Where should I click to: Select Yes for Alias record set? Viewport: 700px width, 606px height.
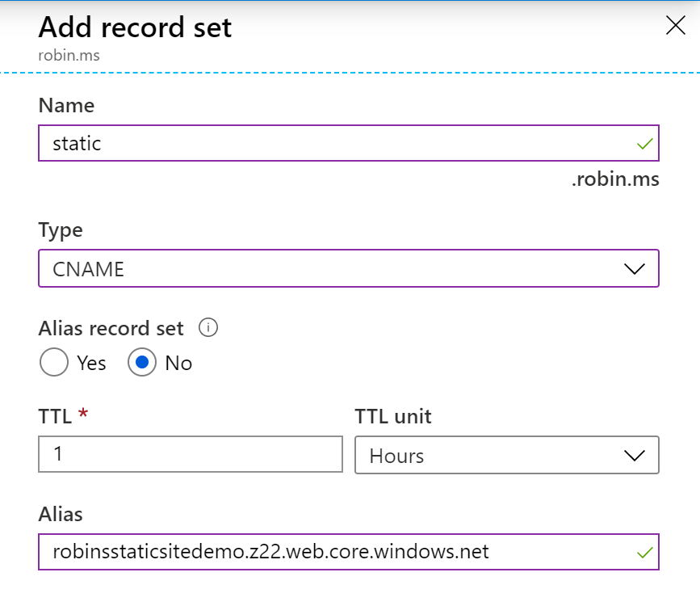coord(54,363)
